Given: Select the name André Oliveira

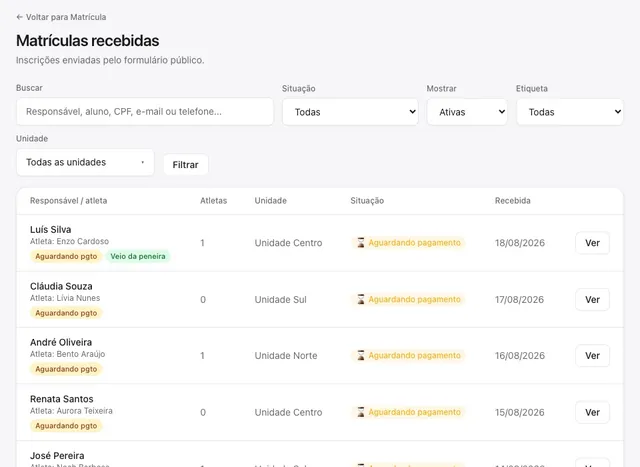Looking at the screenshot, I should coord(61,342).
